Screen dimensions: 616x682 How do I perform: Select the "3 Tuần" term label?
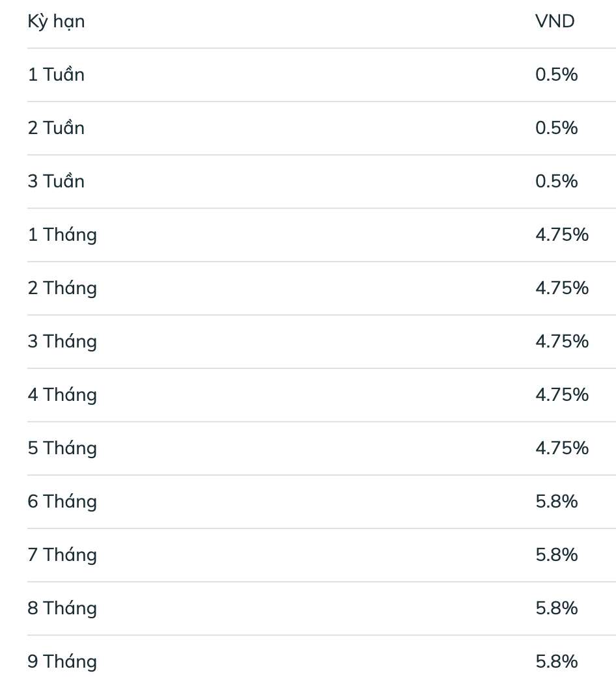point(56,182)
